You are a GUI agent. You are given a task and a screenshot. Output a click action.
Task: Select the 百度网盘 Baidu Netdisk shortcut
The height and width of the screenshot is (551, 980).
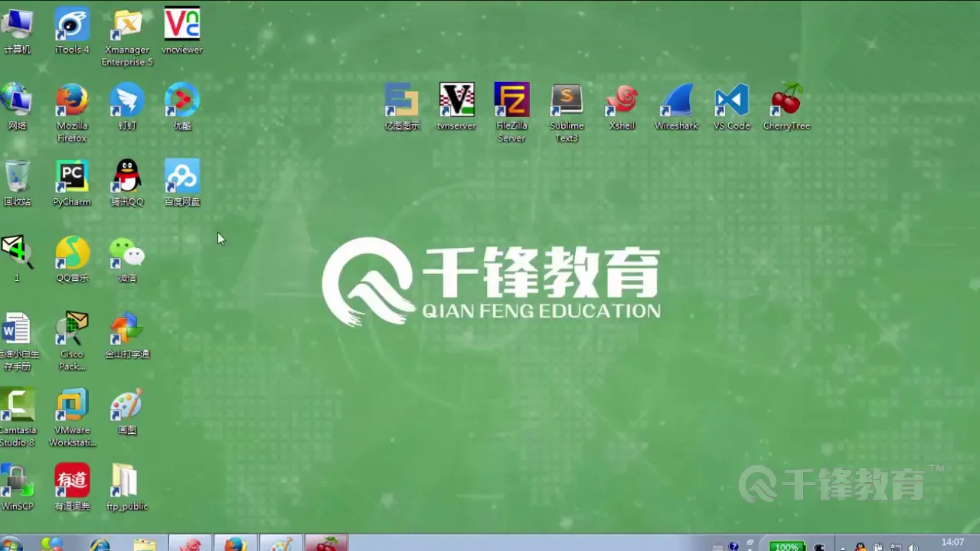pyautogui.click(x=182, y=184)
